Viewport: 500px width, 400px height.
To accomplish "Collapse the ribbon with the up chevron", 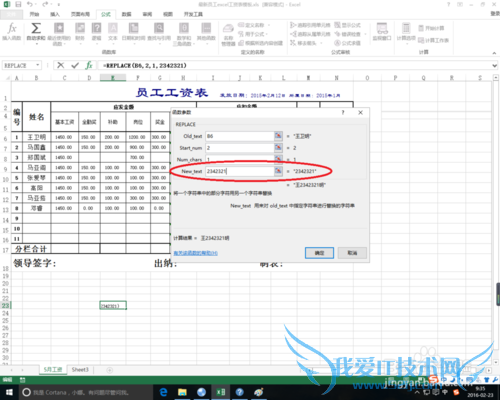I will [x=494, y=53].
